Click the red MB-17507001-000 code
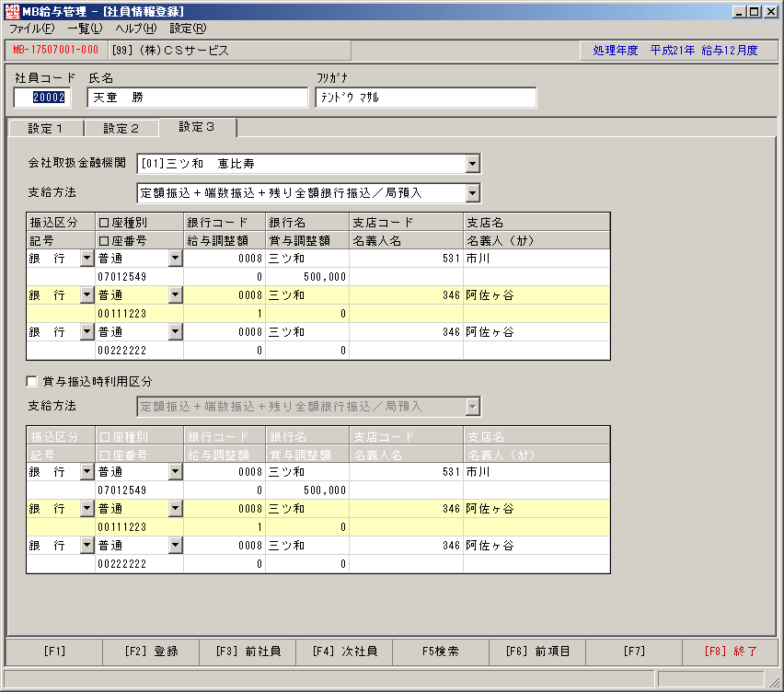 coord(55,50)
